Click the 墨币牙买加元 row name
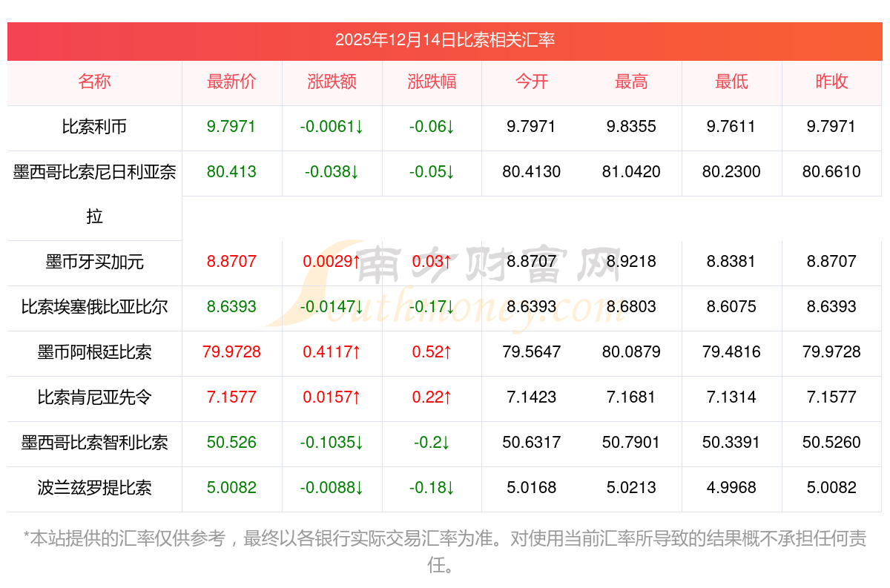Image resolution: width=890 pixels, height=588 pixels. 94,262
